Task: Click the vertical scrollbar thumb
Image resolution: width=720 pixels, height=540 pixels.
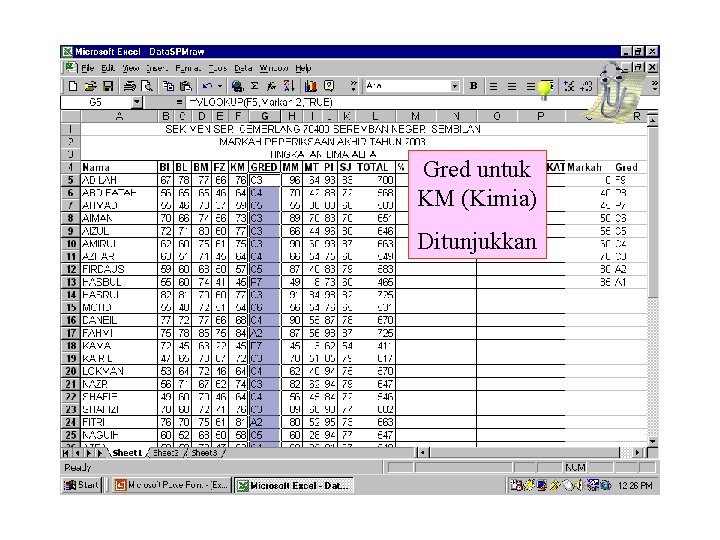Action: point(653,213)
